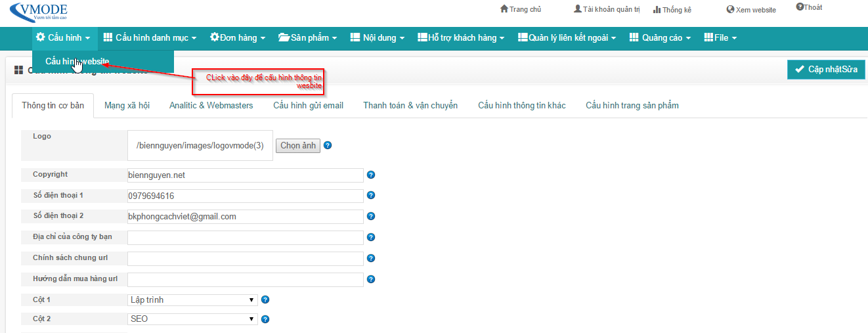Expand the Sản phẩm menu
This screenshot has width=868, height=333.
(x=307, y=38)
